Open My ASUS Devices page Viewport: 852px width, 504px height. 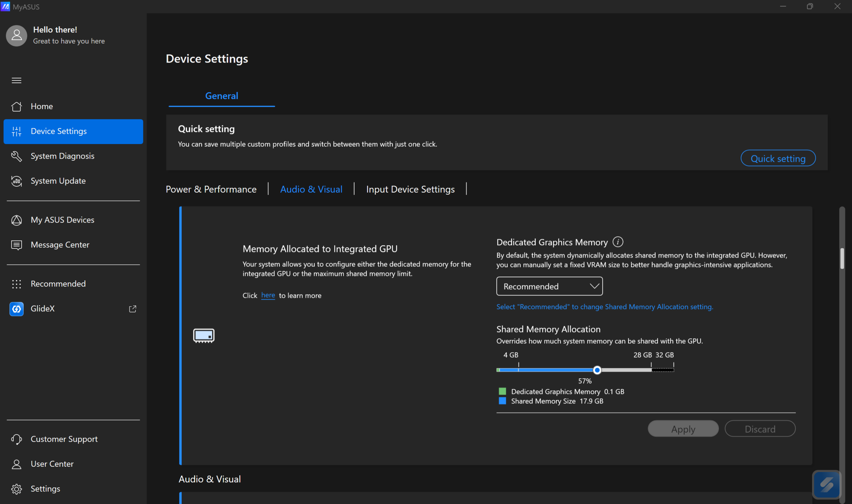(x=62, y=220)
